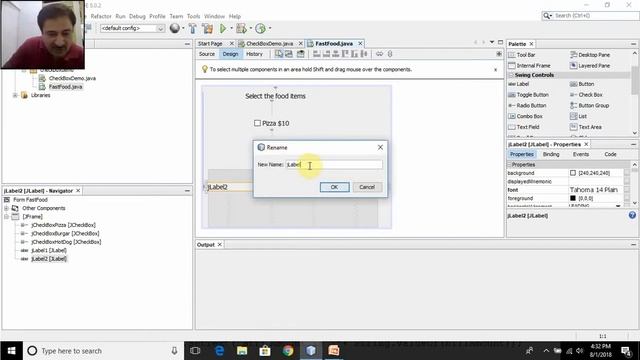This screenshot has height=360, width=640.
Task: Expand the Other Components node in Navigator
Action: click(7, 208)
